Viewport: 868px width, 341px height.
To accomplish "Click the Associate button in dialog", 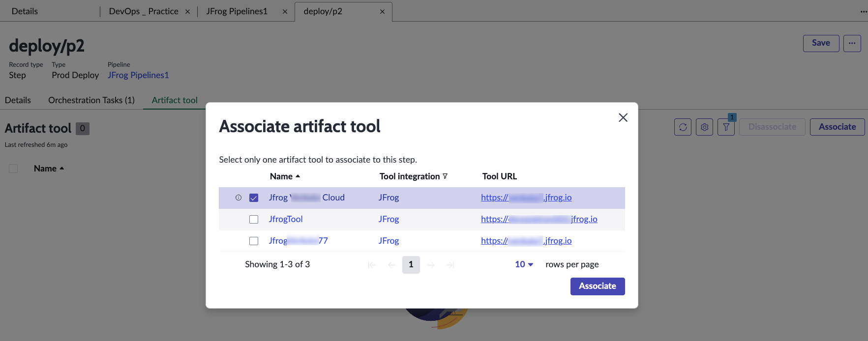I will click(598, 286).
